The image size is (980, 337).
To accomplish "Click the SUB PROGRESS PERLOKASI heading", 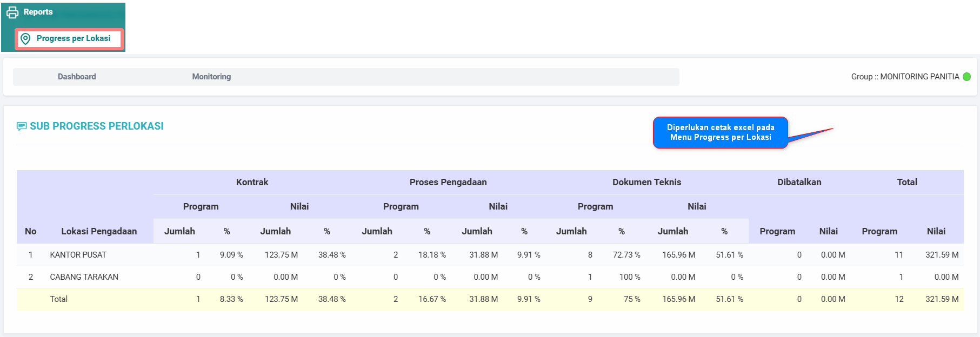I will [x=96, y=126].
